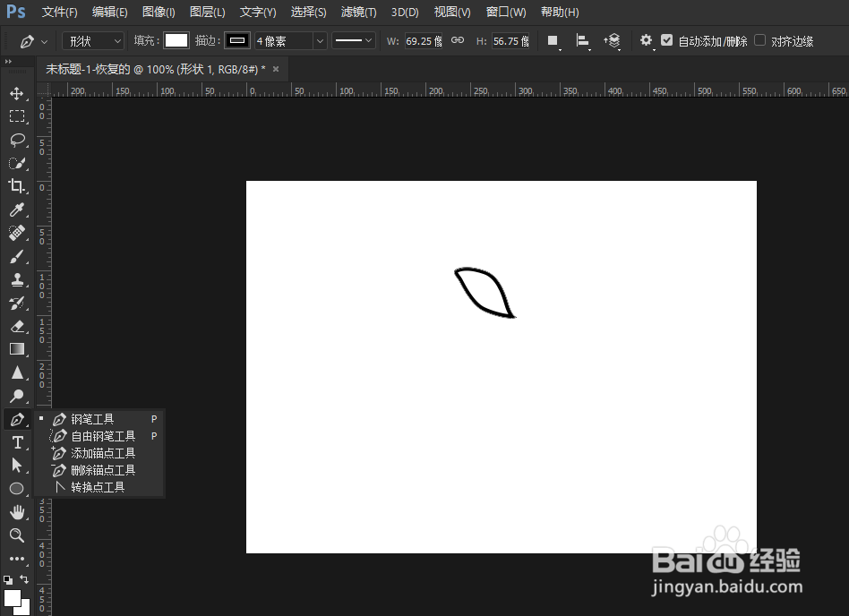Image resolution: width=849 pixels, height=616 pixels.
Task: Select the Quick Selection tool
Action: point(17,163)
